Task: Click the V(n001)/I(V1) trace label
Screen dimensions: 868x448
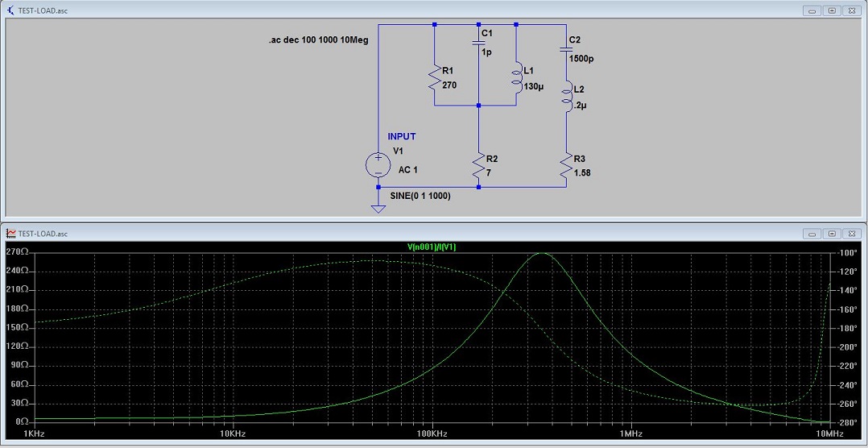Action: [432, 247]
